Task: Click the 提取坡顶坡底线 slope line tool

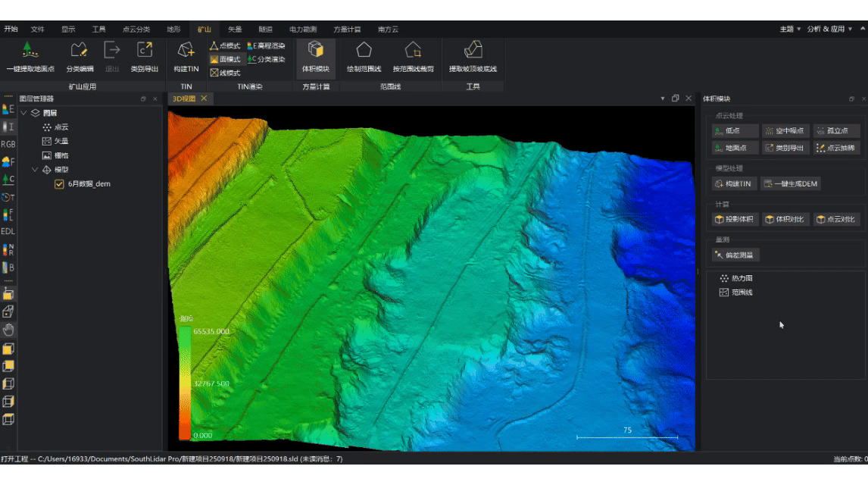Action: coord(473,51)
